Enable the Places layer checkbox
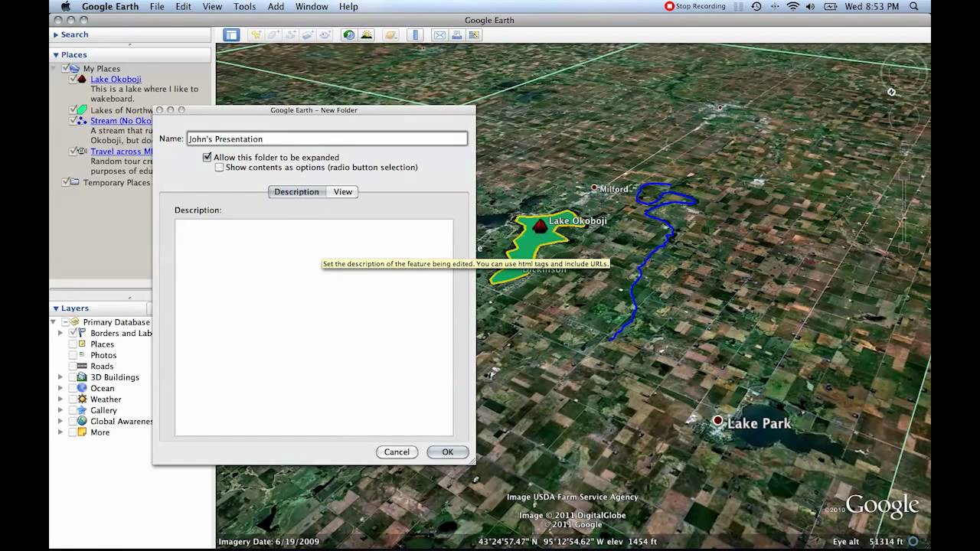The height and width of the screenshot is (551, 980). point(73,344)
